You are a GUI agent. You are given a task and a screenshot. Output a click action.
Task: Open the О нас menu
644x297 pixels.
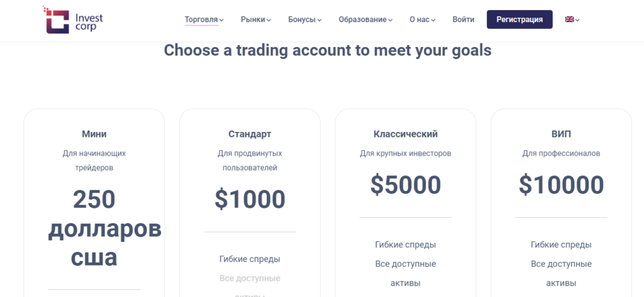[x=422, y=19]
